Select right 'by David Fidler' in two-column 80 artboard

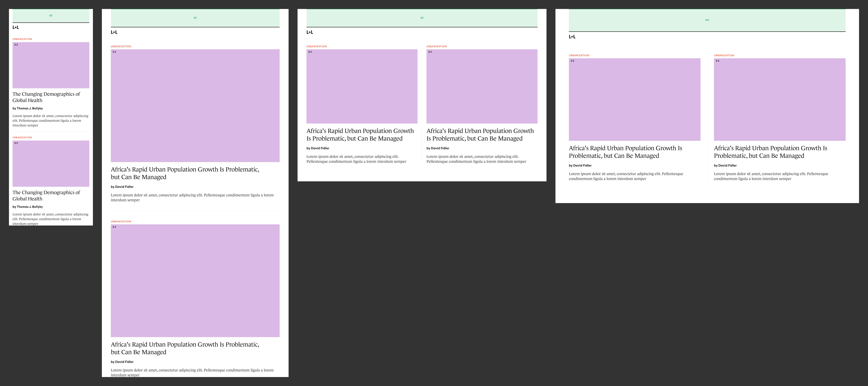coord(438,148)
